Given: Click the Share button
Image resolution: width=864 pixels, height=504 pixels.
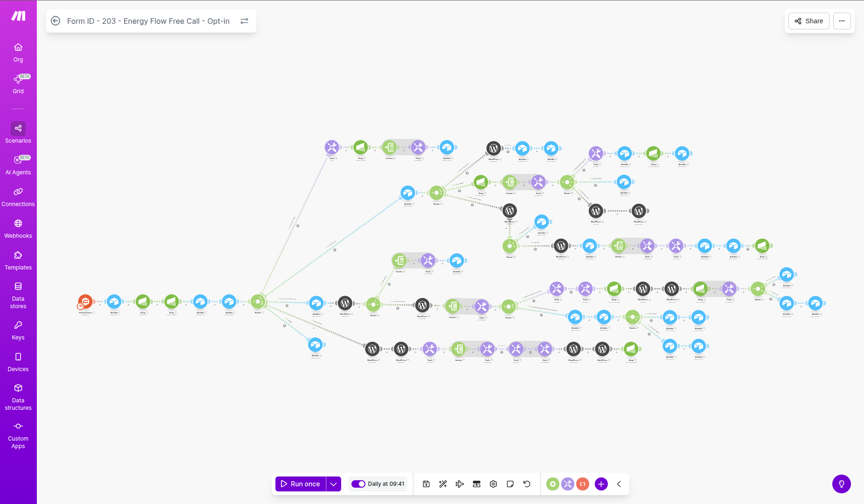Looking at the screenshot, I should coord(809,21).
